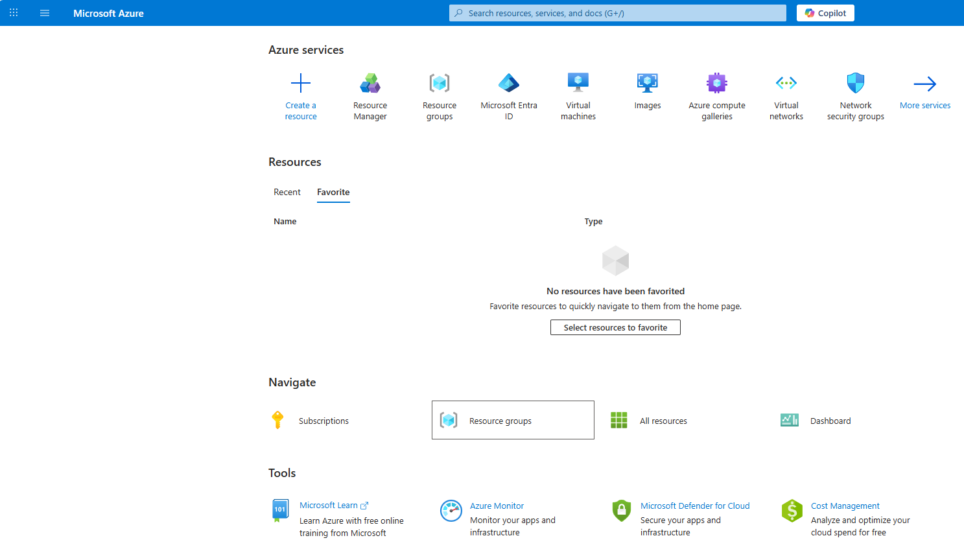Open Network security groups
This screenshot has width=964, height=560.
[855, 83]
